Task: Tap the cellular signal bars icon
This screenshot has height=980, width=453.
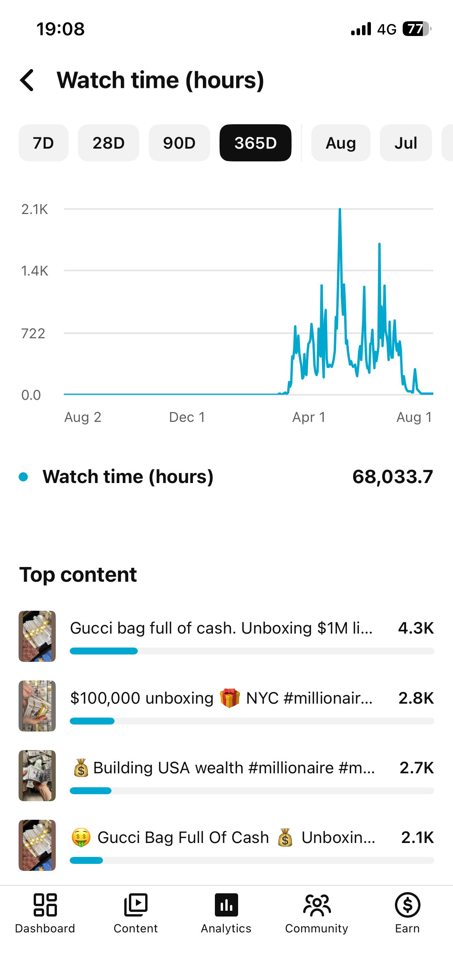Action: coord(361,29)
